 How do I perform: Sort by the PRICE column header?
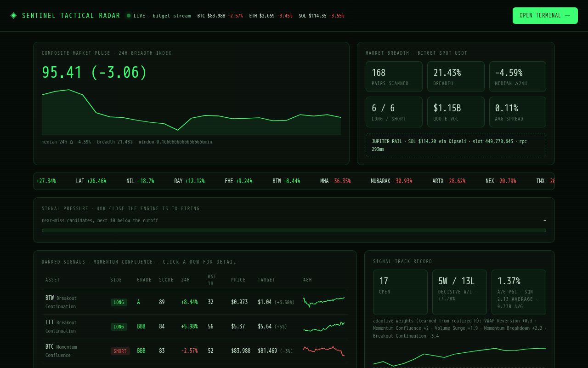(238, 280)
